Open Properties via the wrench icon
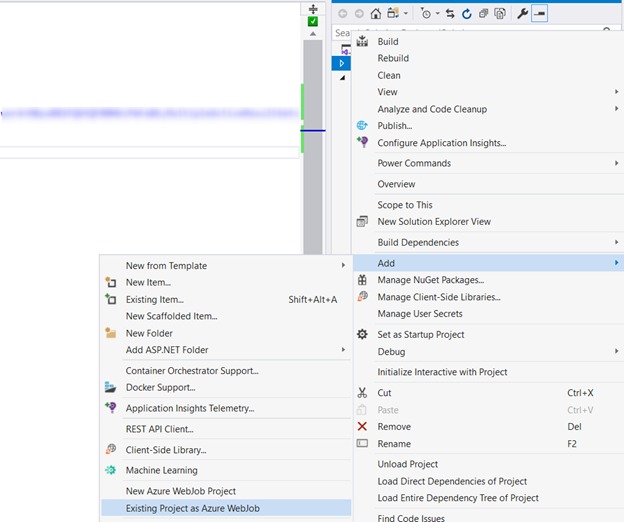The height and width of the screenshot is (522, 624). coord(522,14)
